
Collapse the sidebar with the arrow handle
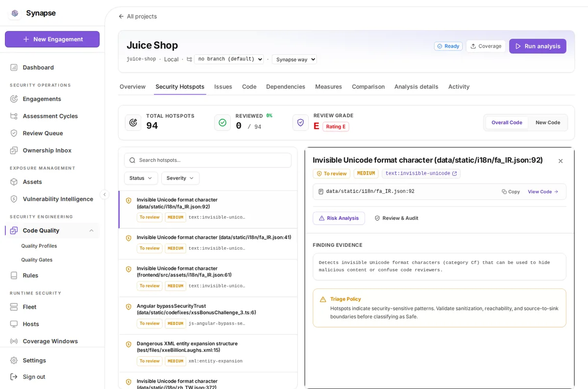pyautogui.click(x=104, y=194)
